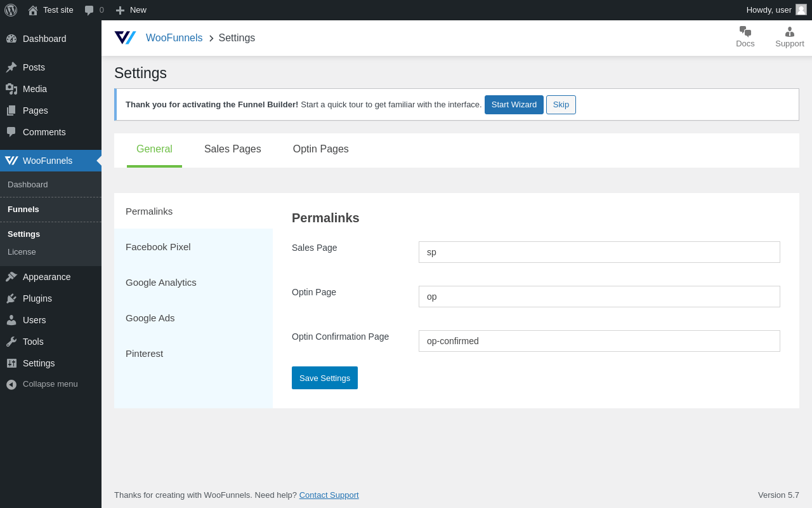Click the Media icon in sidebar
812x508 pixels.
pyautogui.click(x=11, y=89)
